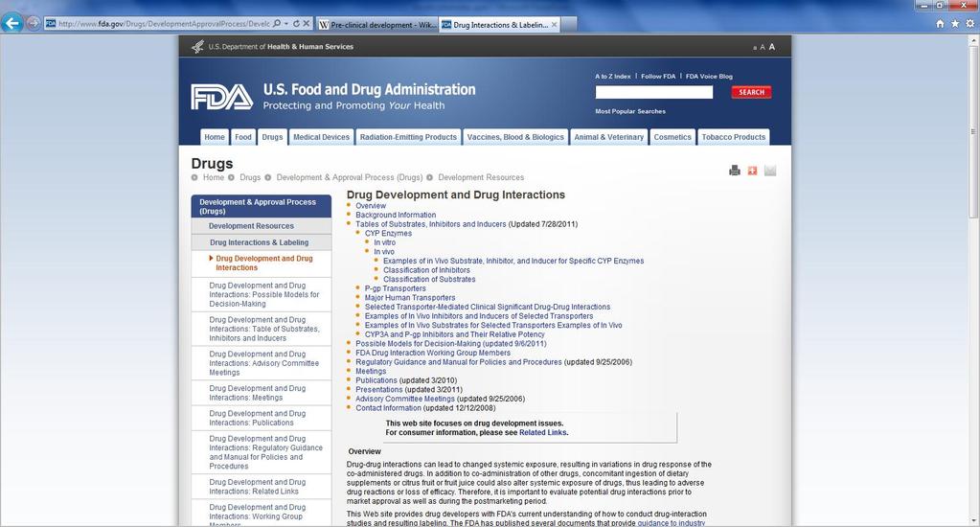Click the browser vertical scrollbar thumb
The height and width of the screenshot is (527, 980).
(973, 130)
